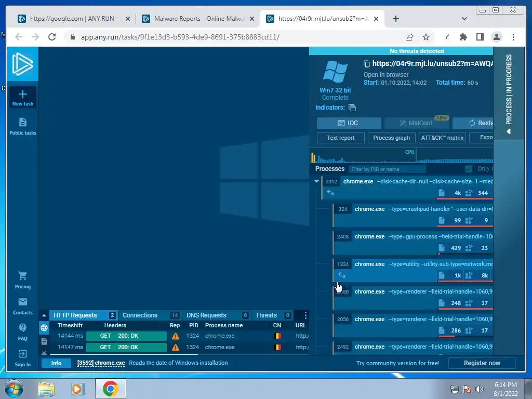This screenshot has width=532, height=399.
Task: Share this page icon in address bar
Action: point(409,37)
